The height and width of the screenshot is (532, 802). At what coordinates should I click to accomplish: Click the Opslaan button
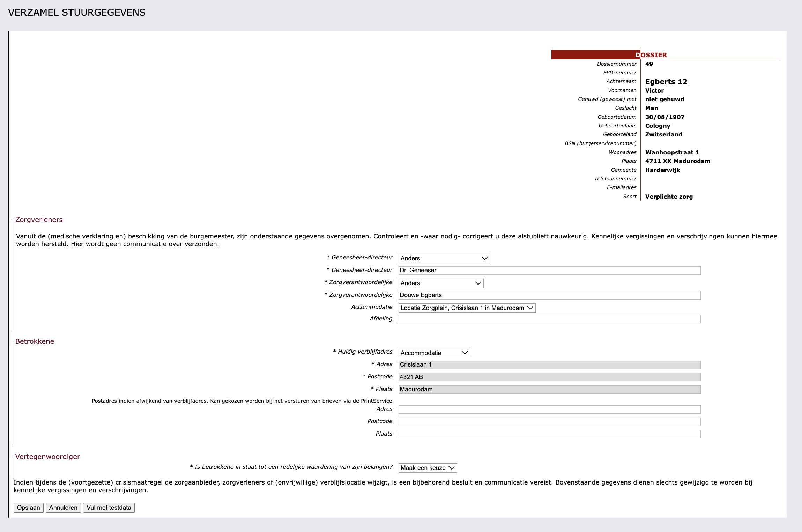[x=28, y=508]
